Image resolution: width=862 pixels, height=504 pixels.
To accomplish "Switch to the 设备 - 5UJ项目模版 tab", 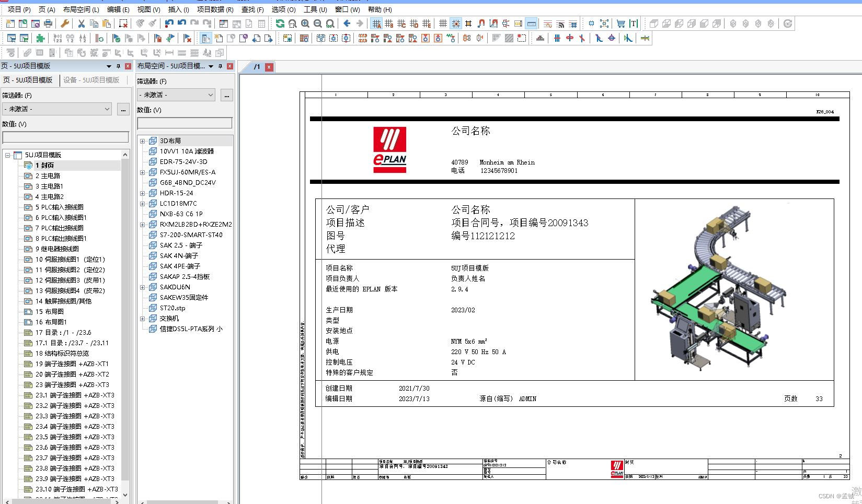I will [91, 80].
